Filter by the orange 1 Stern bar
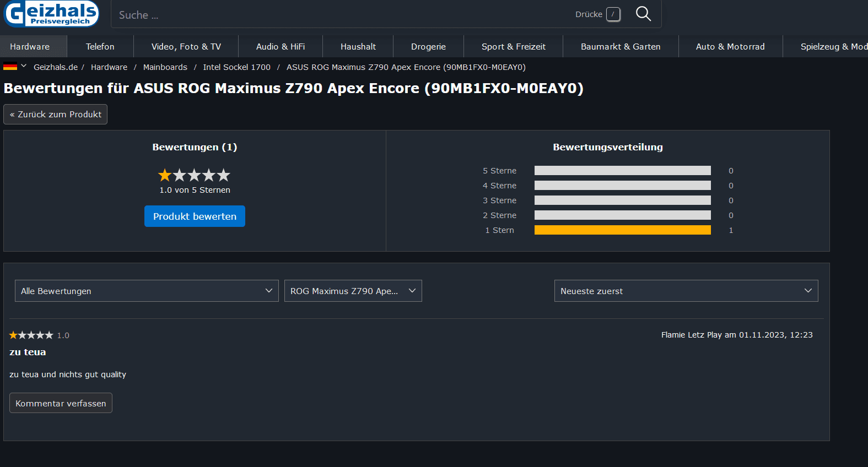The width and height of the screenshot is (868, 467). point(623,230)
